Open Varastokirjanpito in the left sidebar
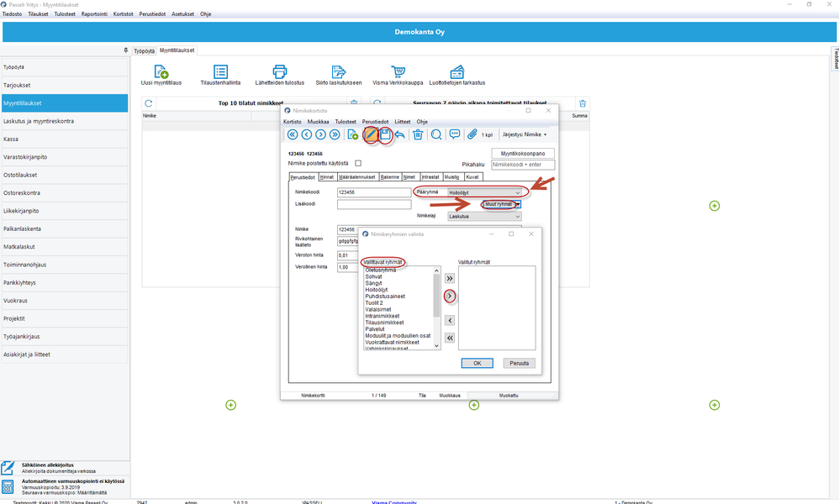839x504 pixels. (x=65, y=157)
